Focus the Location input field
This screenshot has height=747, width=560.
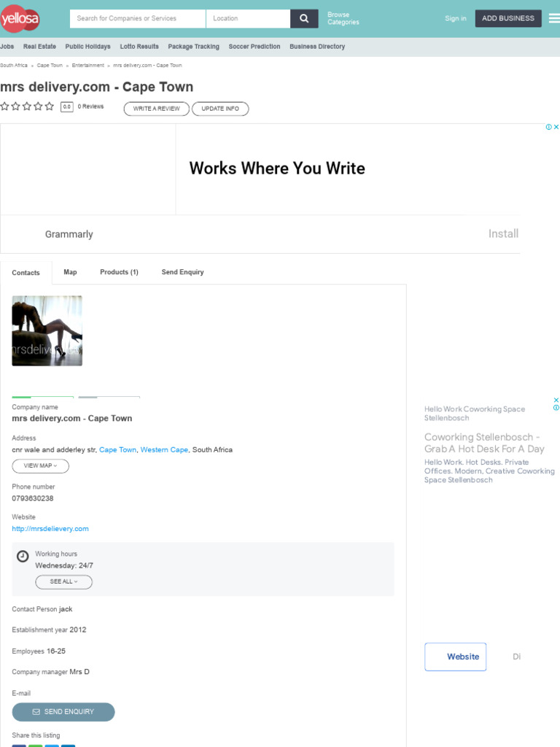(x=248, y=18)
